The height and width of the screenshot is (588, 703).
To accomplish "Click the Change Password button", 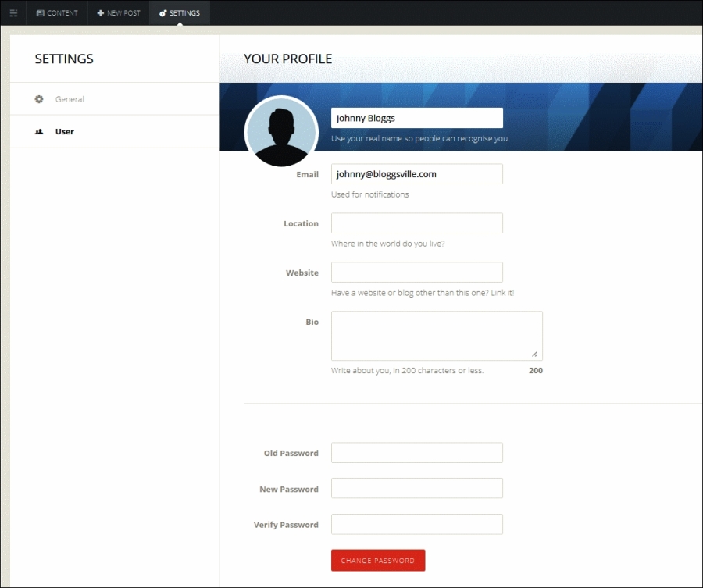I will pos(378,560).
